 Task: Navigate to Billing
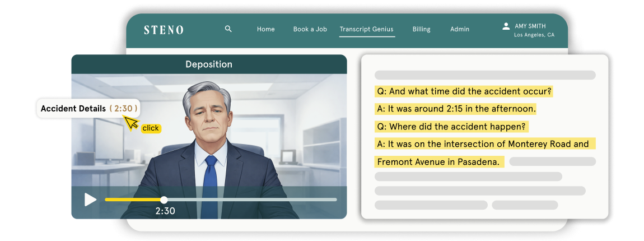[421, 29]
